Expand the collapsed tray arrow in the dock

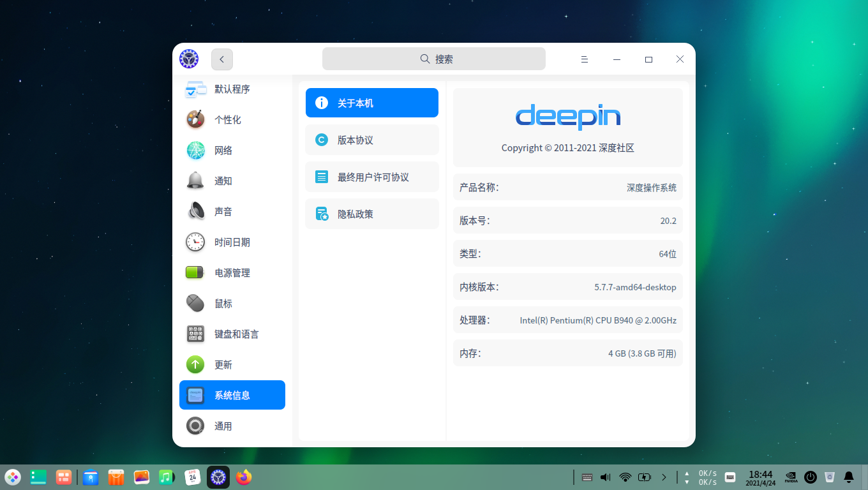(664, 477)
